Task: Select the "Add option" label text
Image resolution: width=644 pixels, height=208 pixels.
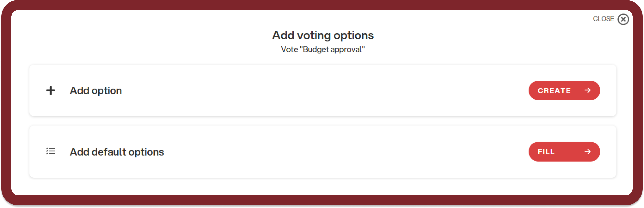Action: 96,90
